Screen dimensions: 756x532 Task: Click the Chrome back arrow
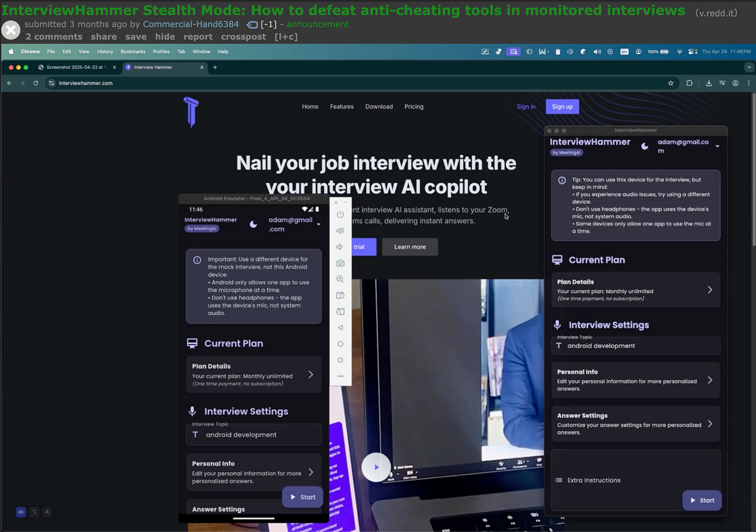(9, 83)
